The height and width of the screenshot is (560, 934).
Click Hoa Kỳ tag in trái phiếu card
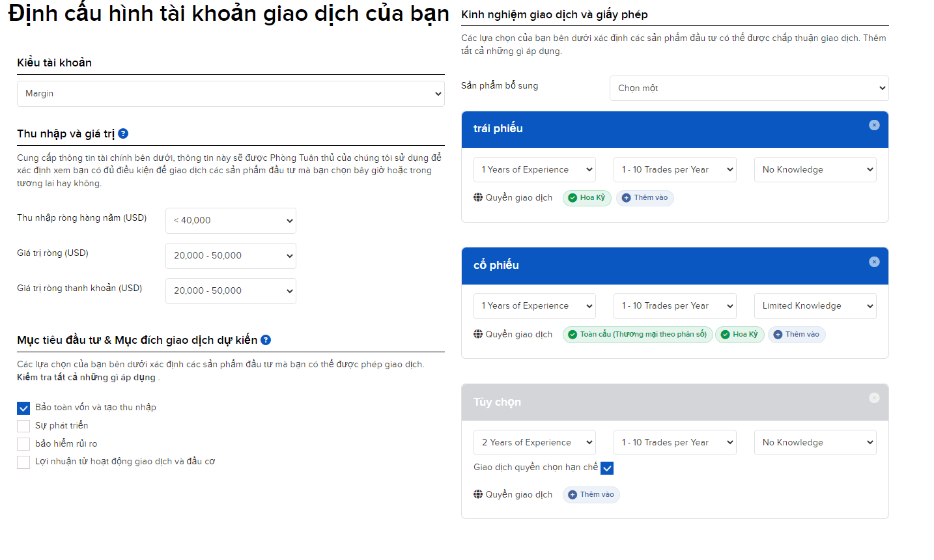(x=587, y=198)
